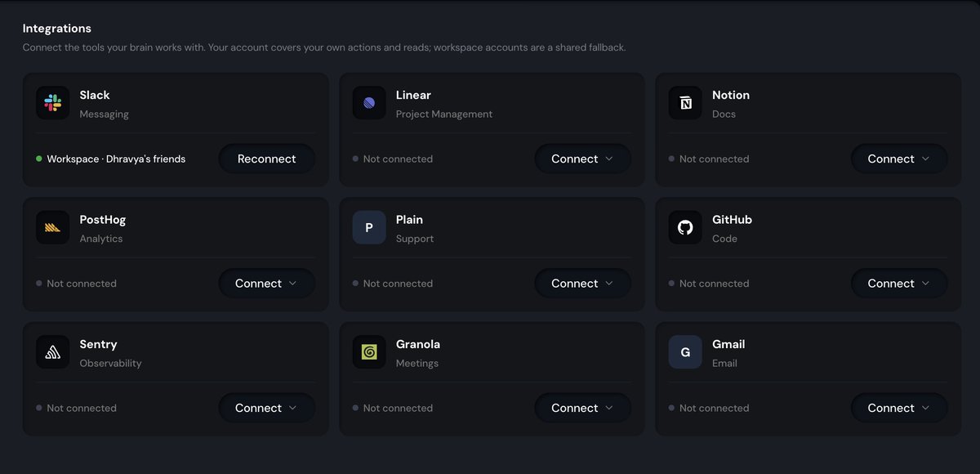980x474 pixels.
Task: Click the "Email" label under Gmail
Action: (724, 364)
